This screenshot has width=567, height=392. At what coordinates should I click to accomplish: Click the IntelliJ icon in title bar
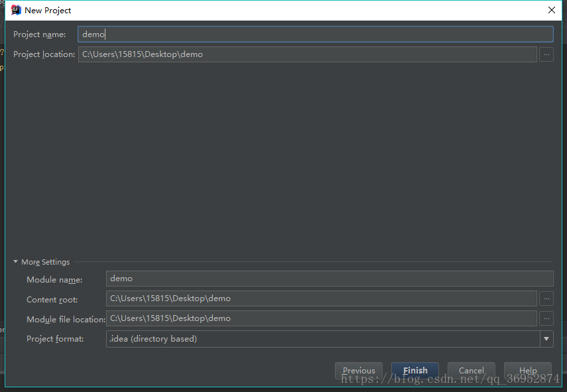point(16,10)
